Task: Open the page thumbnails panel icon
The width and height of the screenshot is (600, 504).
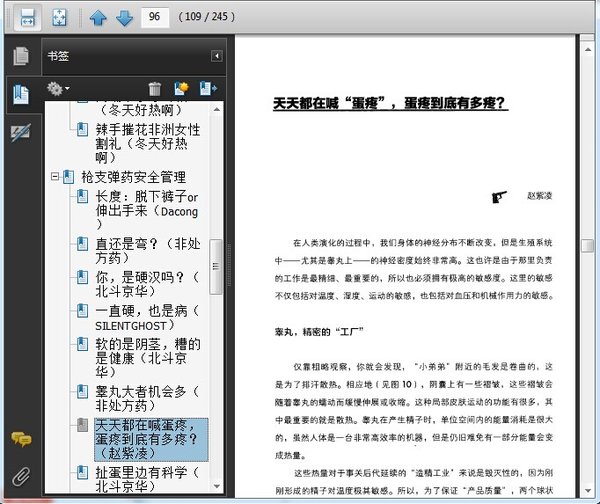Action: (21, 56)
